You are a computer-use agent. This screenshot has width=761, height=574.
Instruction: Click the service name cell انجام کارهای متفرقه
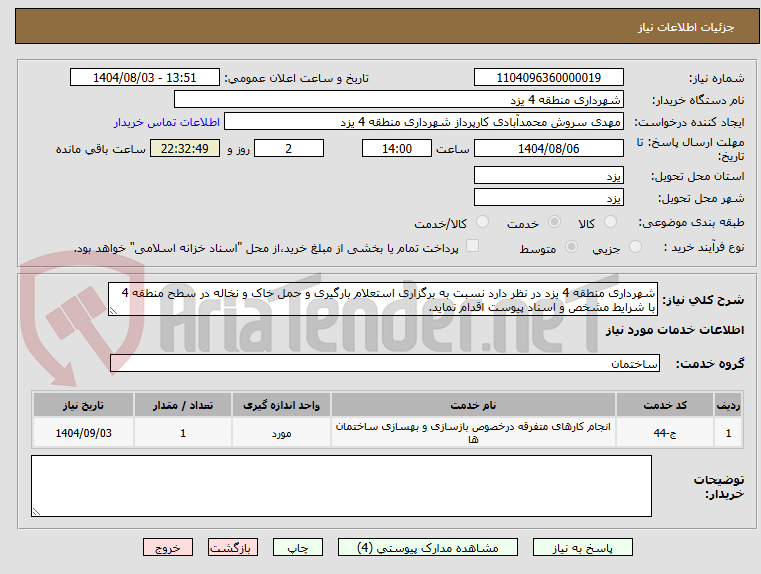473,432
